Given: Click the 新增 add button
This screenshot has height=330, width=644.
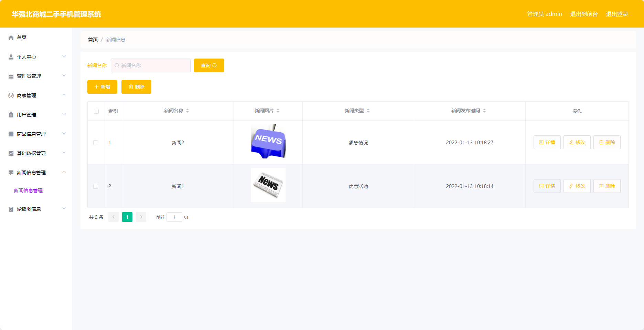Looking at the screenshot, I should (102, 87).
